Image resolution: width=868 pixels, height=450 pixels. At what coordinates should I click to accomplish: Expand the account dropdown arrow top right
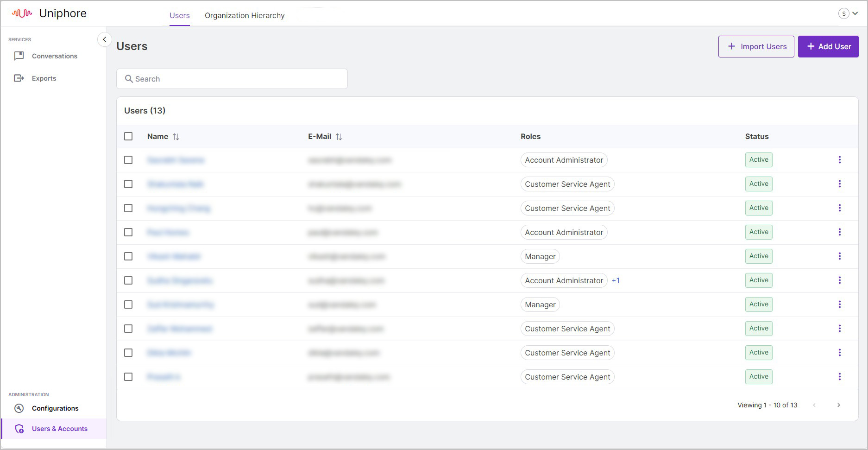point(855,13)
